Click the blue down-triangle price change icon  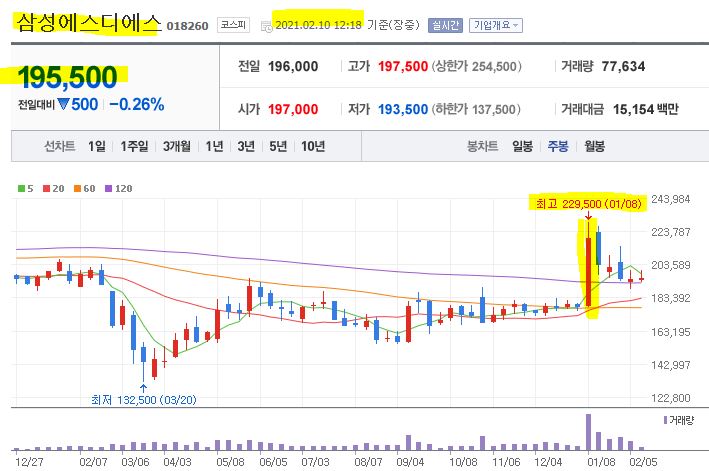63,104
